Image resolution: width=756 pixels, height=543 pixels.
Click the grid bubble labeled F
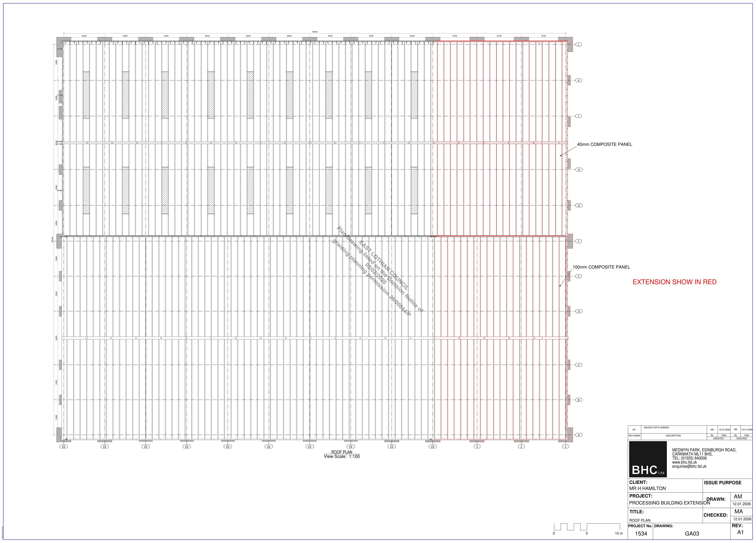click(x=579, y=241)
